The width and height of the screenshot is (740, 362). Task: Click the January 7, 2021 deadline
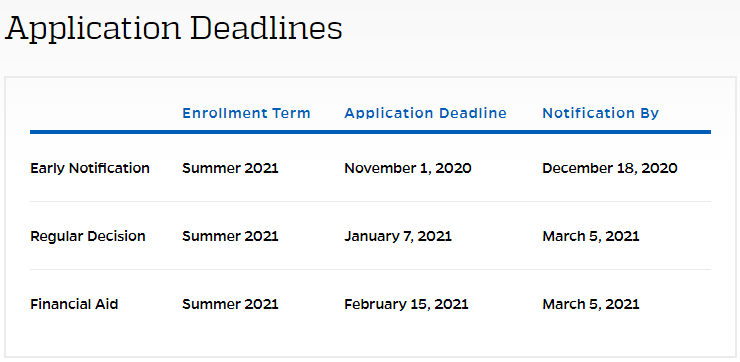(398, 236)
